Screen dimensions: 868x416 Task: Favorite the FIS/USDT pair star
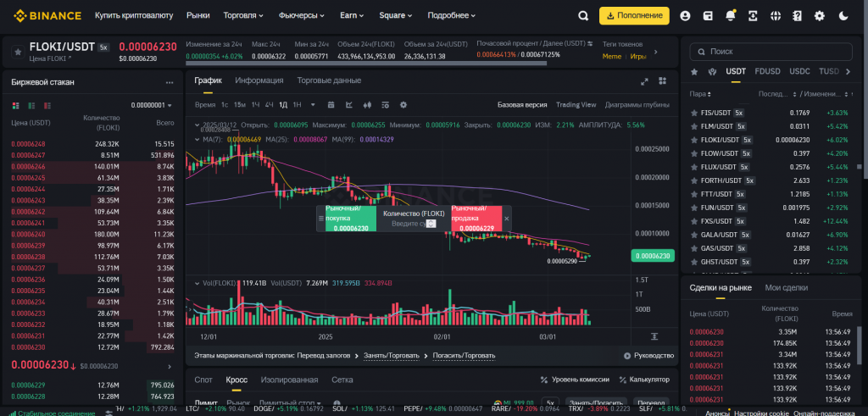click(x=693, y=113)
